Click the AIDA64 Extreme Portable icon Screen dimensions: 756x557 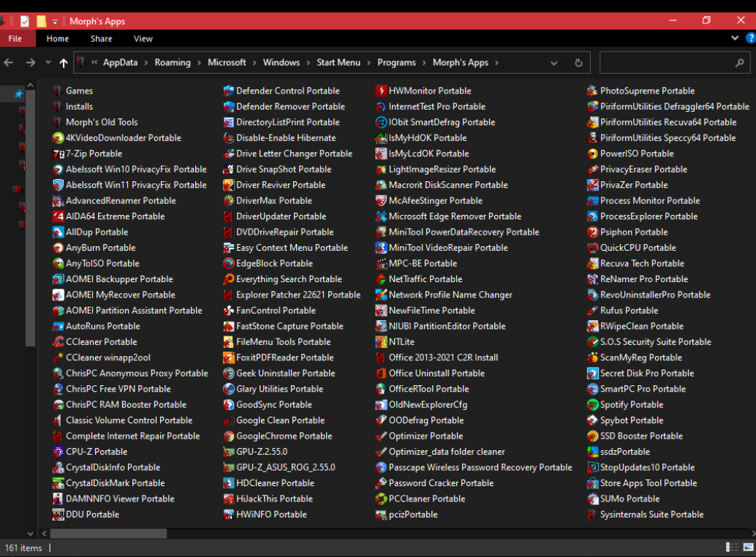(58, 216)
